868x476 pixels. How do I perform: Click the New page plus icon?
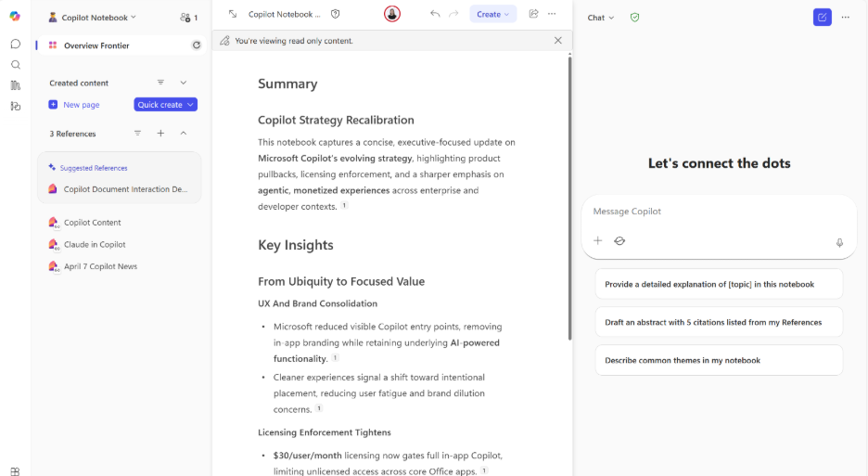pyautogui.click(x=53, y=105)
